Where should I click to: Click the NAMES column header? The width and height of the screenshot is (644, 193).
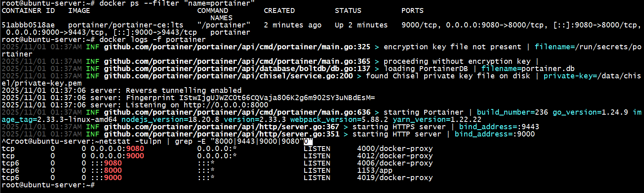(x=221, y=18)
